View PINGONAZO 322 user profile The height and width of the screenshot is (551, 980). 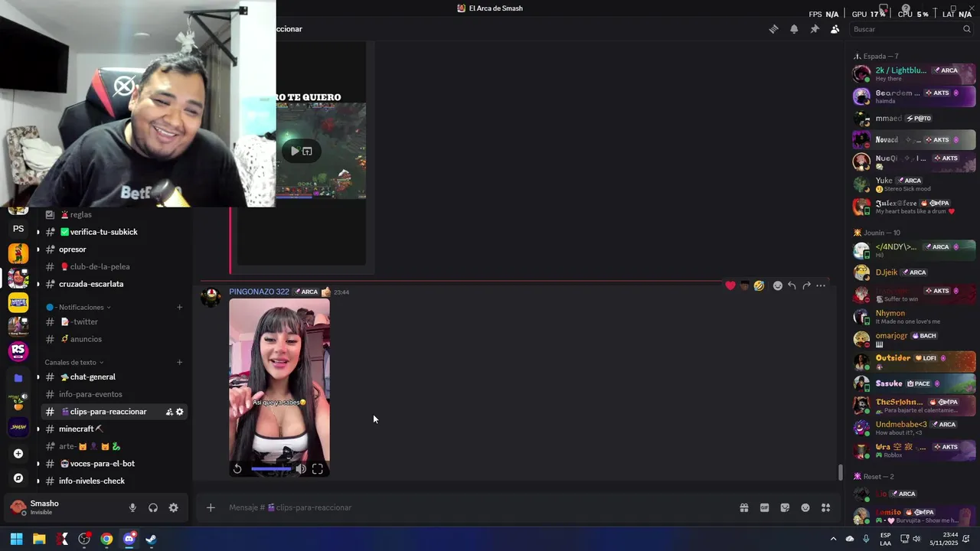(x=259, y=292)
